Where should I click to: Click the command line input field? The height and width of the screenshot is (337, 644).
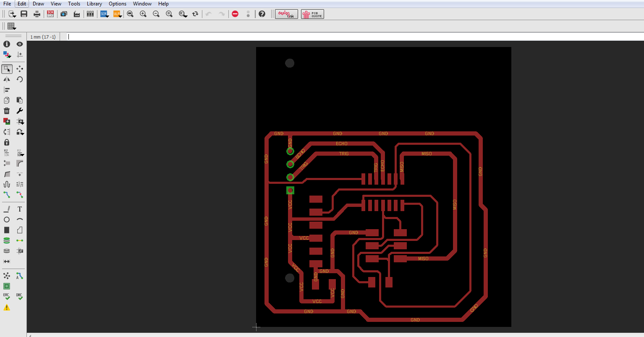pyautogui.click(x=354, y=37)
